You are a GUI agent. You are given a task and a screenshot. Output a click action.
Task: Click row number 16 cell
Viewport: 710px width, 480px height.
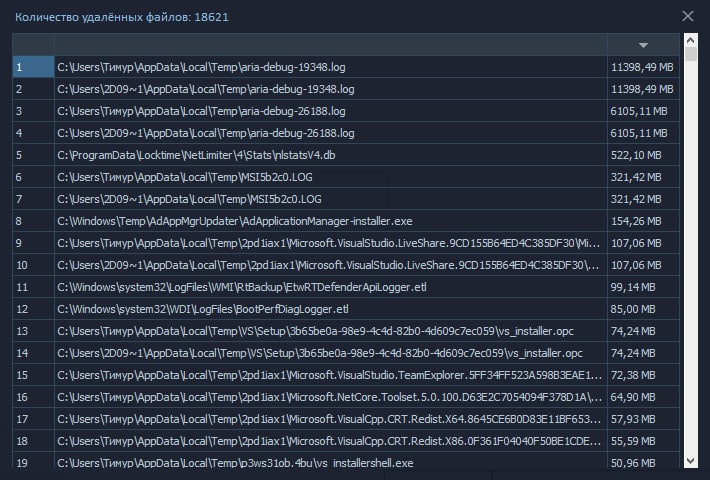click(x=33, y=397)
